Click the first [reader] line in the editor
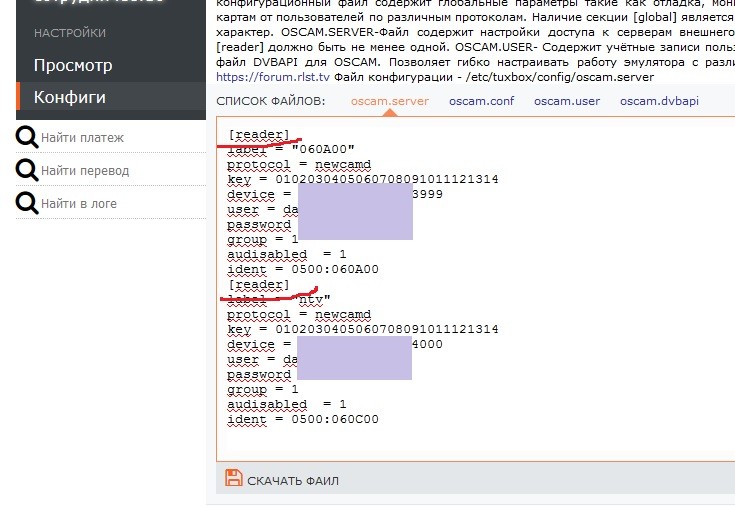The width and height of the screenshot is (735, 506). click(259, 135)
